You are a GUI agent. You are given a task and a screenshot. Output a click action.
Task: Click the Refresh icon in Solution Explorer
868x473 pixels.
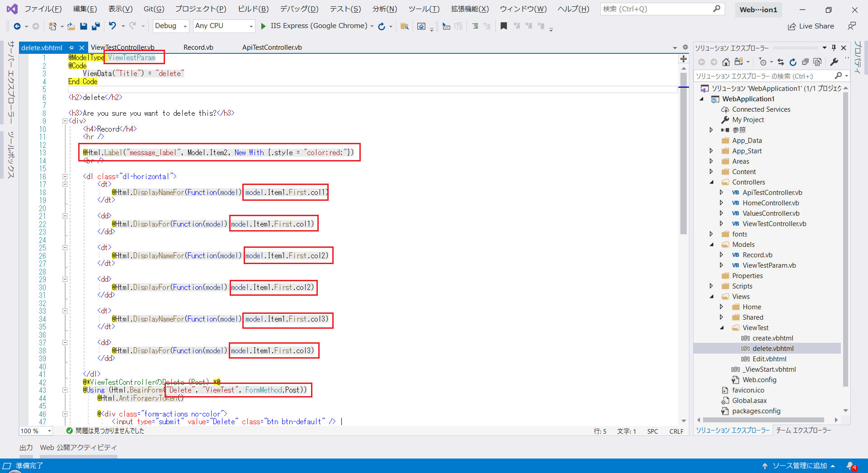click(793, 62)
